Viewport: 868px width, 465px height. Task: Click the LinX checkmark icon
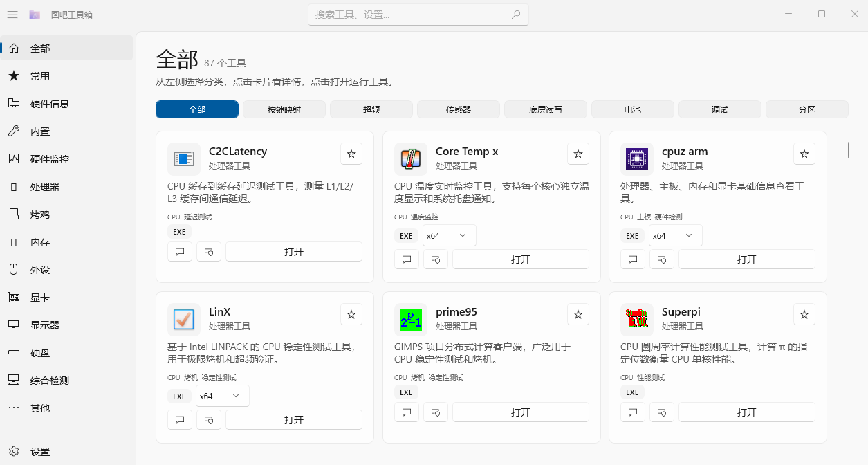(x=184, y=320)
